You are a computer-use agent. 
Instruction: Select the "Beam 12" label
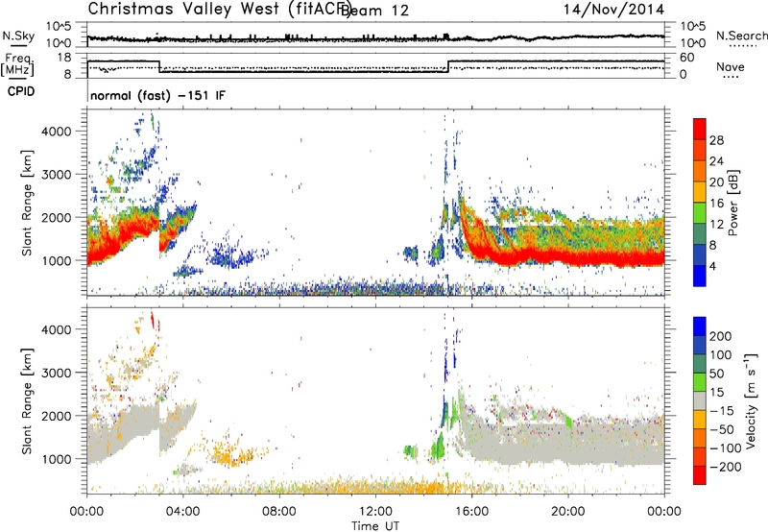coord(374,11)
